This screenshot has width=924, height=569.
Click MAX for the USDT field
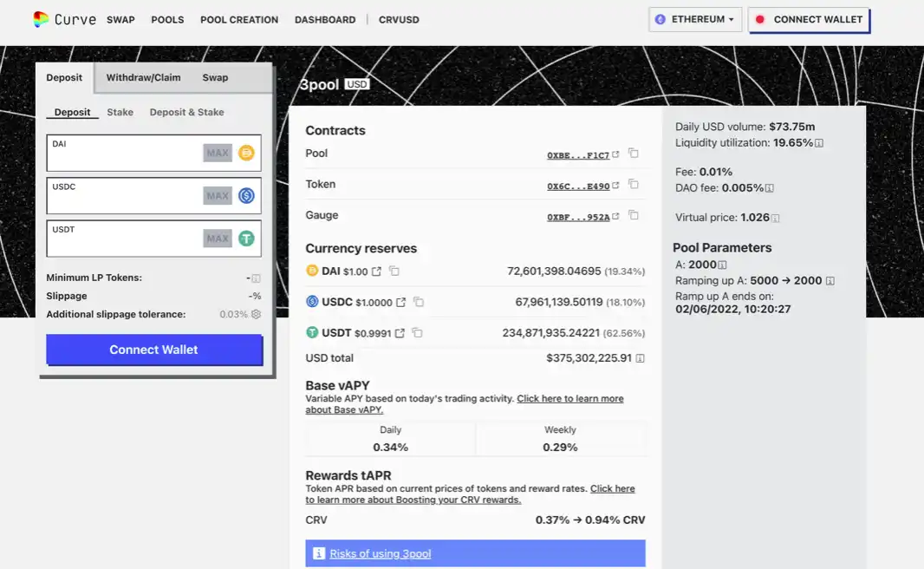(218, 239)
